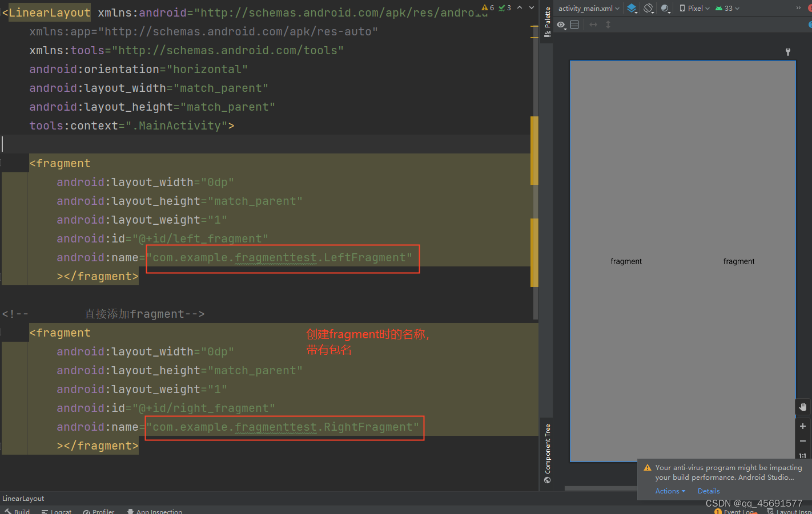Zoom out with the minus button
Viewport: 812px width, 514px height.
point(803,441)
